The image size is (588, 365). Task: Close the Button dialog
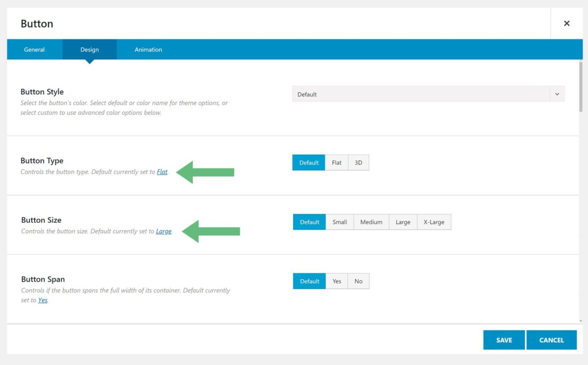[x=566, y=23]
